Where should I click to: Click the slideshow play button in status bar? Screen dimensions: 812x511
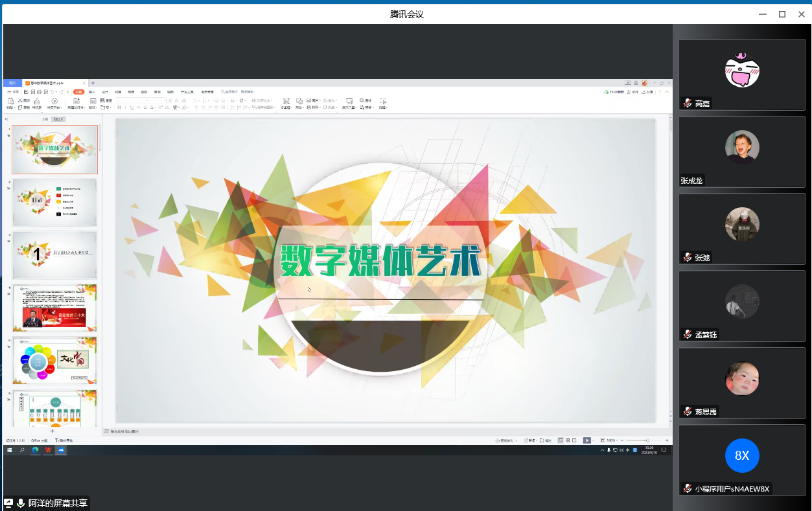pos(586,440)
